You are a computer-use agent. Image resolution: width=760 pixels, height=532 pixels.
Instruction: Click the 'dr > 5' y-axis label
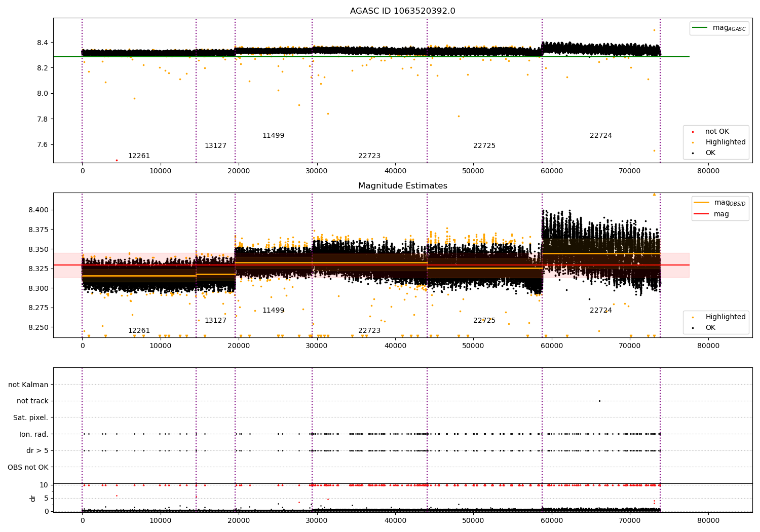(x=37, y=450)
